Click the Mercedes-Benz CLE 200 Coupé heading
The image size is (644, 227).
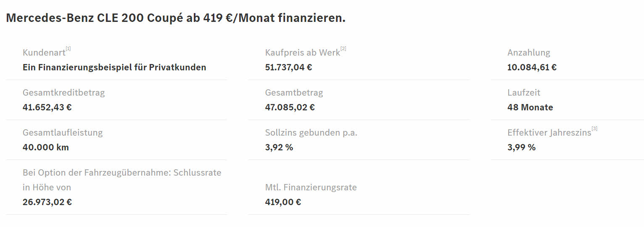pyautogui.click(x=175, y=18)
